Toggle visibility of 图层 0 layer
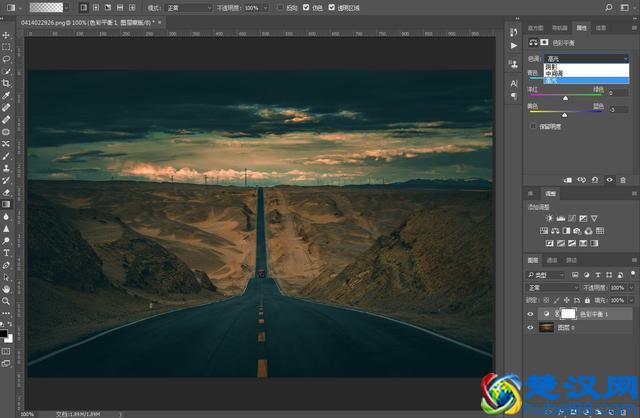 coord(532,327)
